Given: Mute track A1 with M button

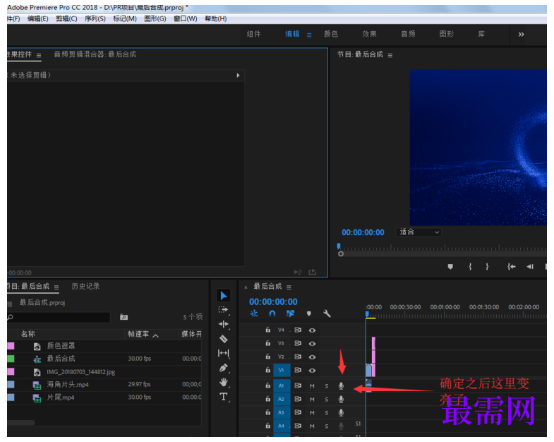Looking at the screenshot, I should click(312, 386).
